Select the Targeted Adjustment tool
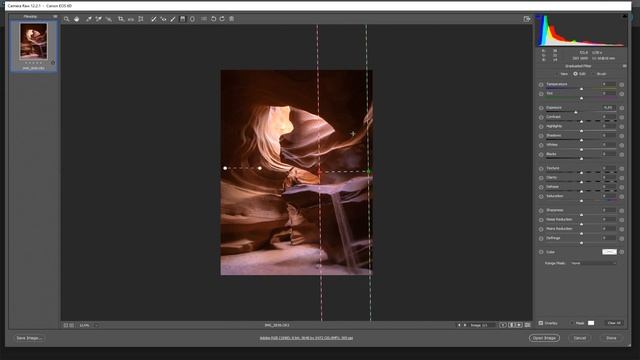 (109, 19)
